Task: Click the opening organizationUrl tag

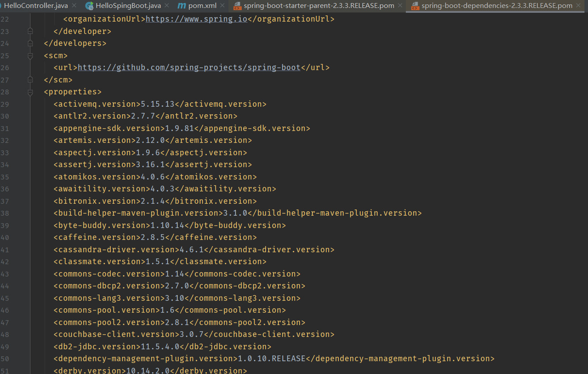Action: tap(104, 19)
